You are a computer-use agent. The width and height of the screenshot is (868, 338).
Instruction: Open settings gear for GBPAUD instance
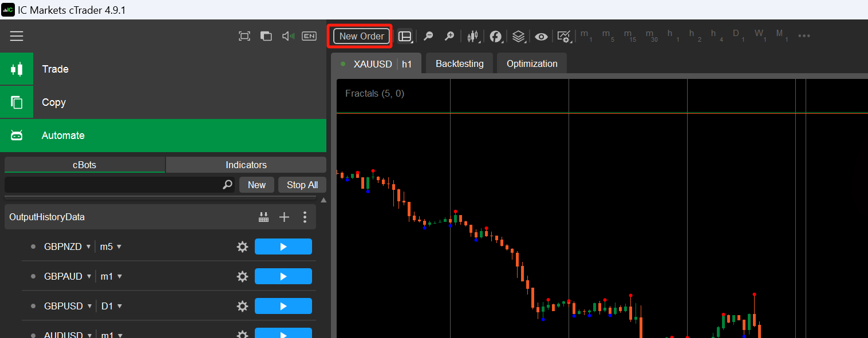242,276
